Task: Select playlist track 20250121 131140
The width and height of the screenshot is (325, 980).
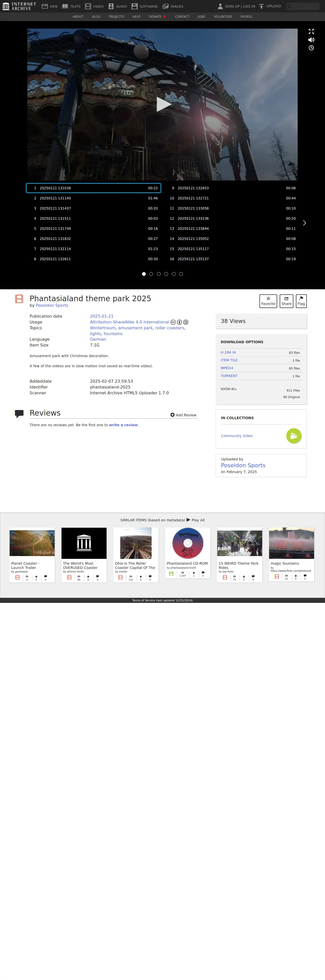Action: 94,198
